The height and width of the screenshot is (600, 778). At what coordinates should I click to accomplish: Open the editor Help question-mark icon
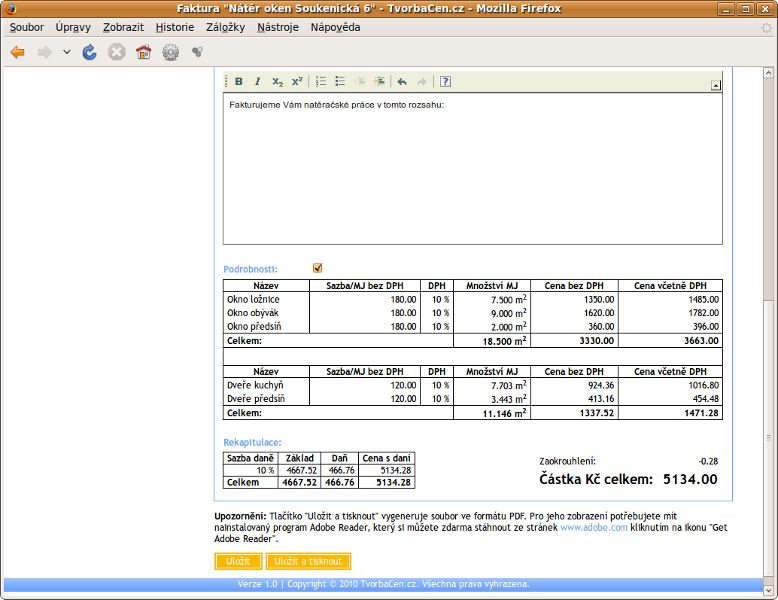click(446, 81)
